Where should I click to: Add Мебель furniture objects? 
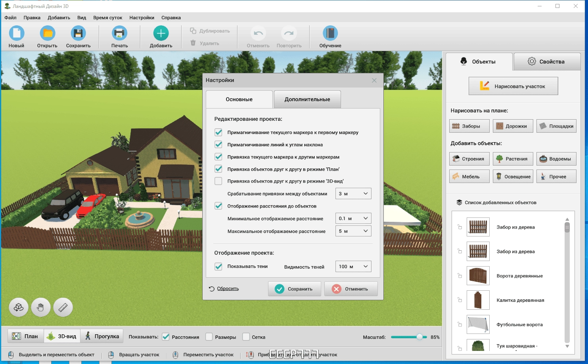click(x=469, y=177)
